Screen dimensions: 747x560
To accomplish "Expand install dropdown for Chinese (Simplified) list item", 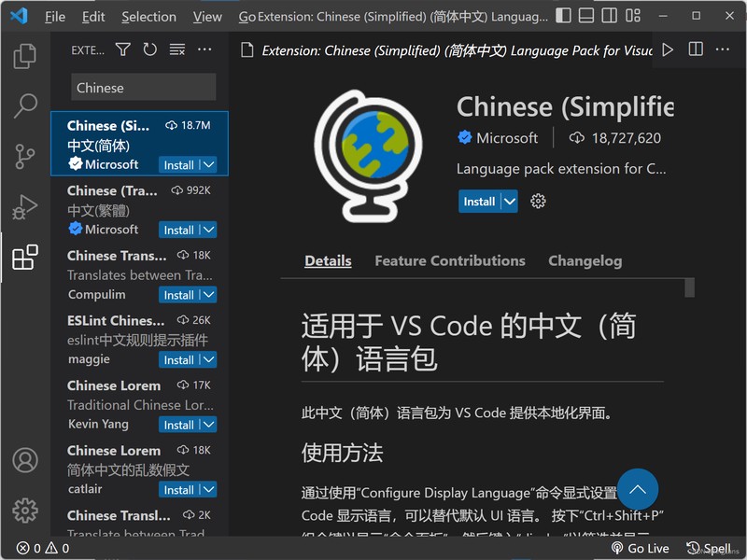I will click(x=208, y=165).
